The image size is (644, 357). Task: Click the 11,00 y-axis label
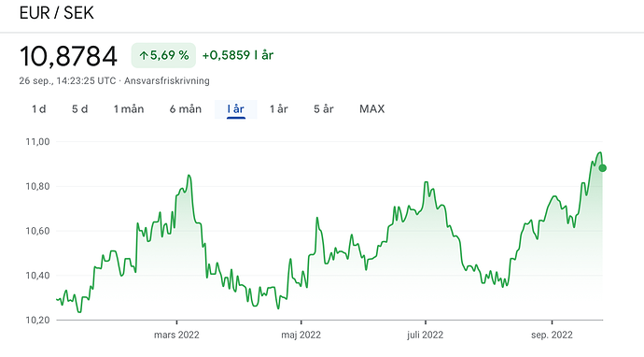pos(37,142)
